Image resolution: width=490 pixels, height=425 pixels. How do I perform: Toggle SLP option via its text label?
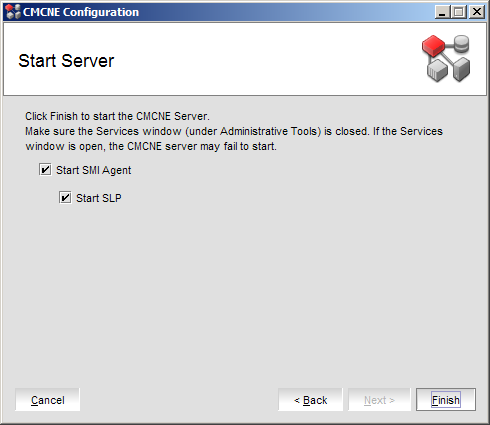tap(99, 198)
